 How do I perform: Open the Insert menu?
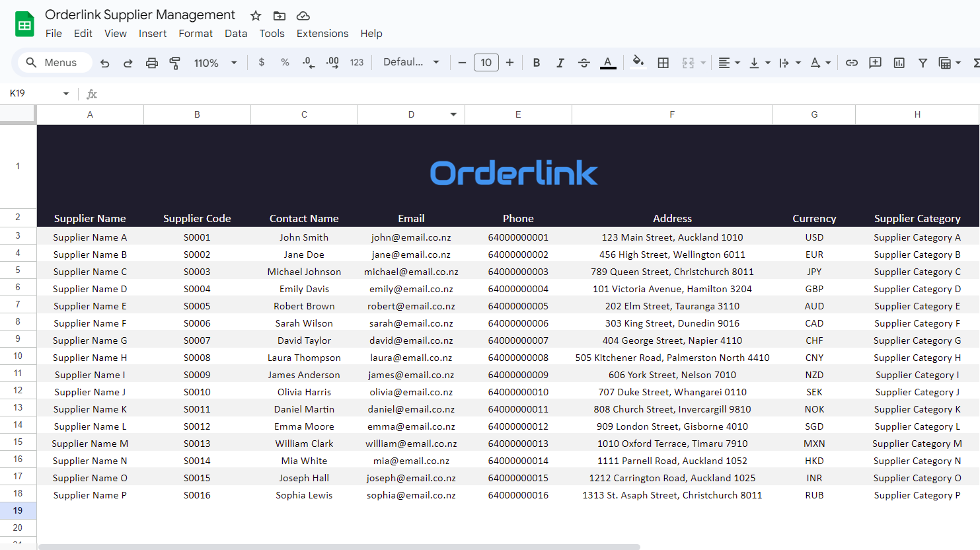(x=153, y=34)
